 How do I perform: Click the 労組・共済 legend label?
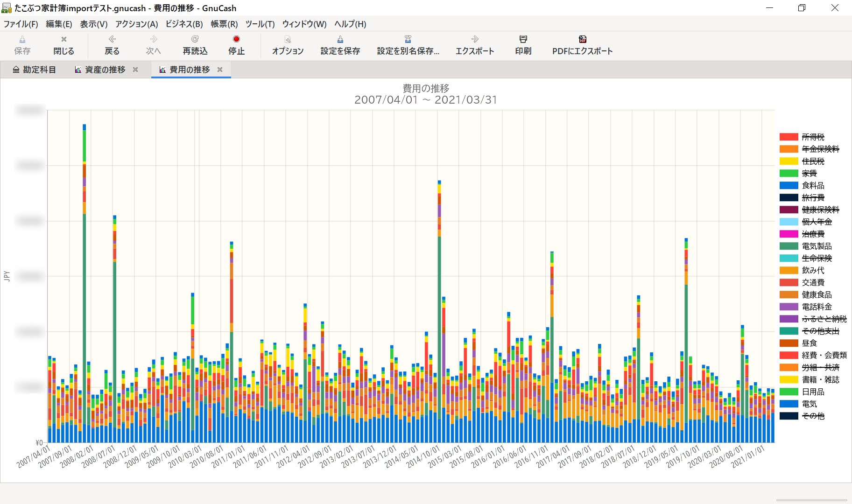821,367
